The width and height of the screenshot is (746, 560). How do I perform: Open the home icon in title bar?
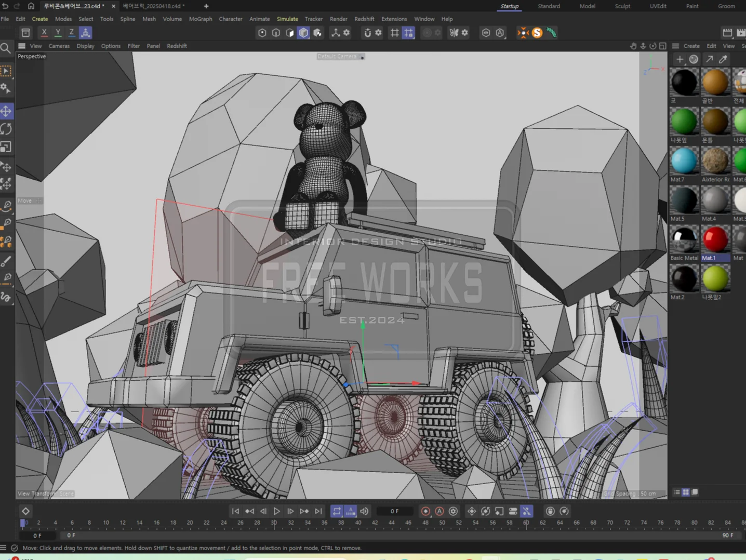coord(31,6)
